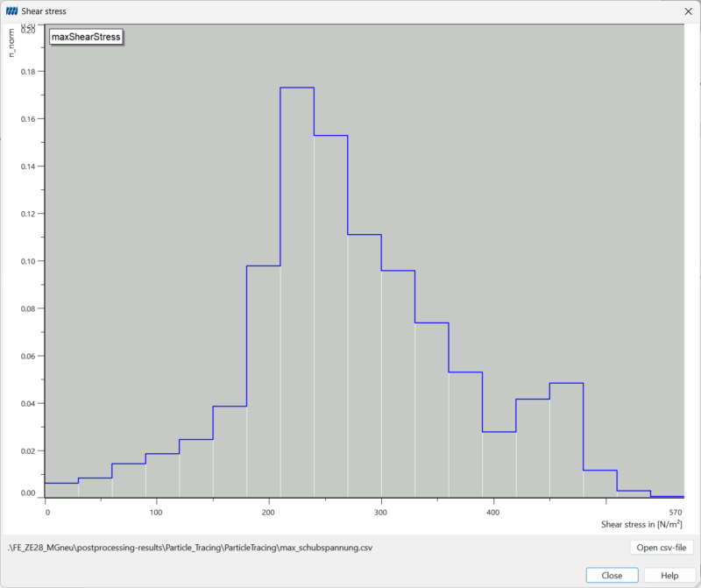
Task: Click the 570 x-axis value
Action: coord(676,513)
